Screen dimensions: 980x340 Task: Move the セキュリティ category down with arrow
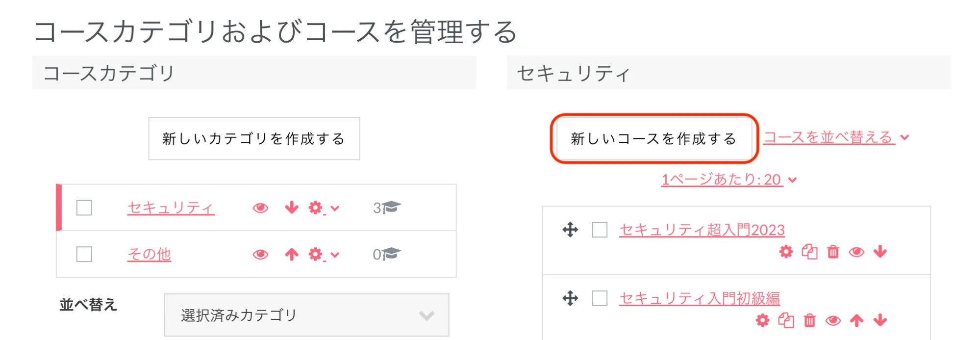coord(292,208)
